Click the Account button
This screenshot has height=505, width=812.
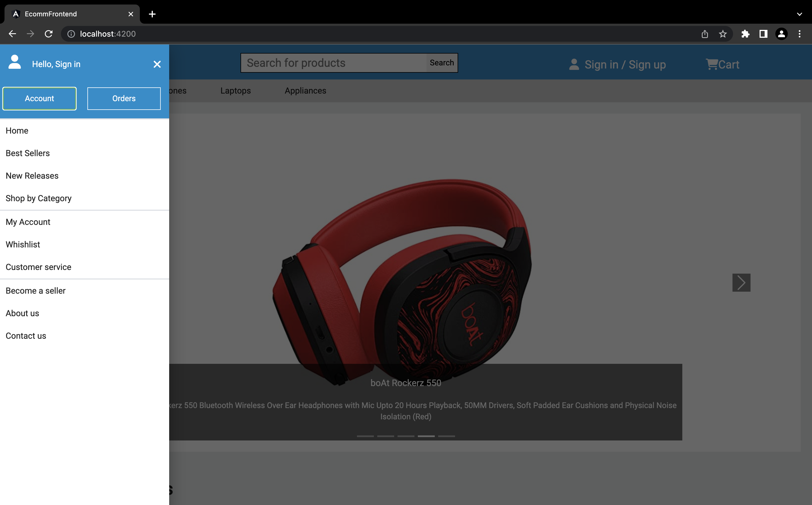[x=39, y=98]
